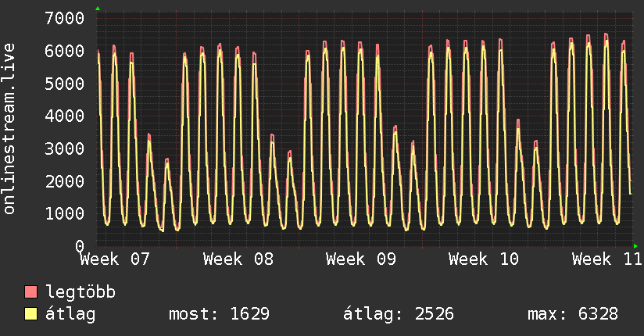644x336 pixels.
Task: Click the 7000 y-axis label
Action: point(65,18)
